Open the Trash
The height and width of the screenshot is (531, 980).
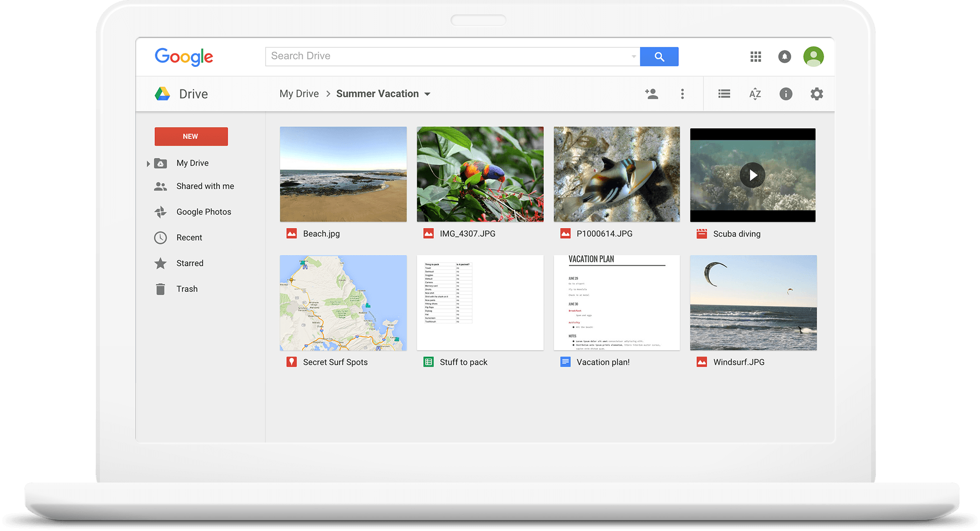click(x=187, y=289)
